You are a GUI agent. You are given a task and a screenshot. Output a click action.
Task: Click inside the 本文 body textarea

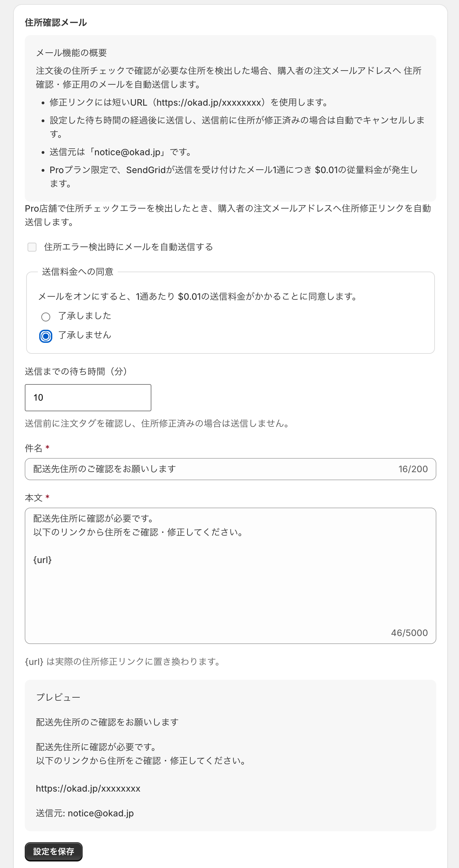tap(231, 576)
